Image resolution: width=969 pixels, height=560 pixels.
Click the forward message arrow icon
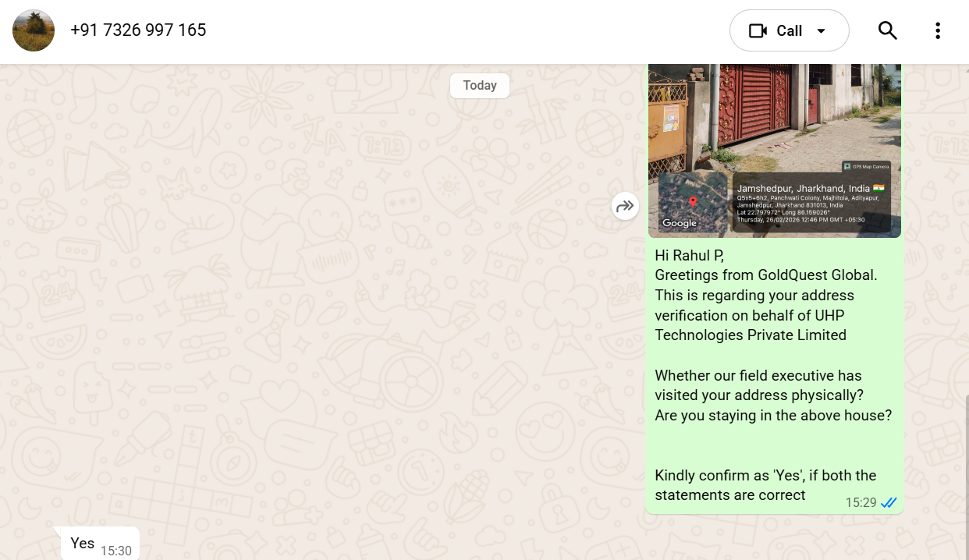pyautogui.click(x=625, y=206)
